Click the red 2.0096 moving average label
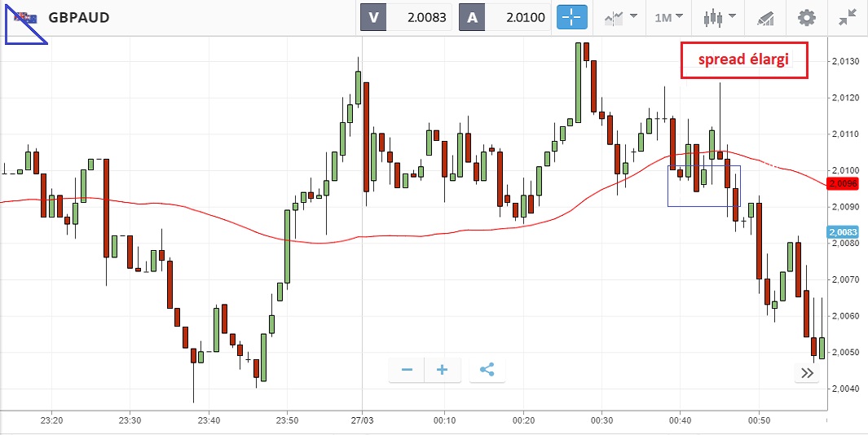 pyautogui.click(x=840, y=184)
